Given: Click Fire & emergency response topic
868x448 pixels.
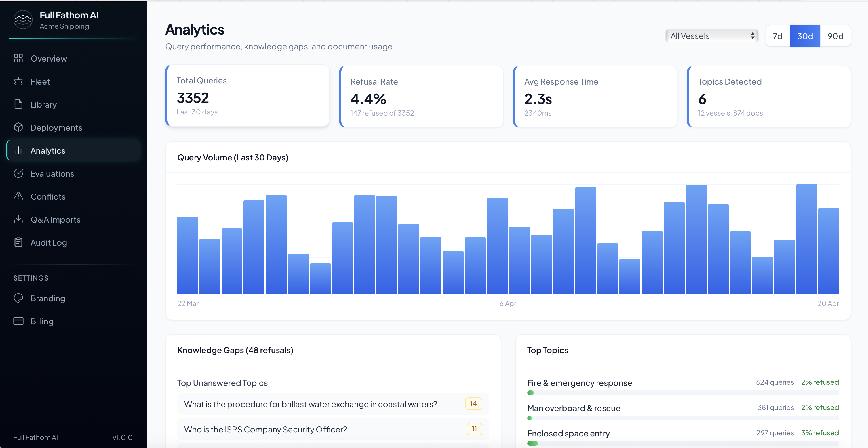Looking at the screenshot, I should (x=579, y=383).
